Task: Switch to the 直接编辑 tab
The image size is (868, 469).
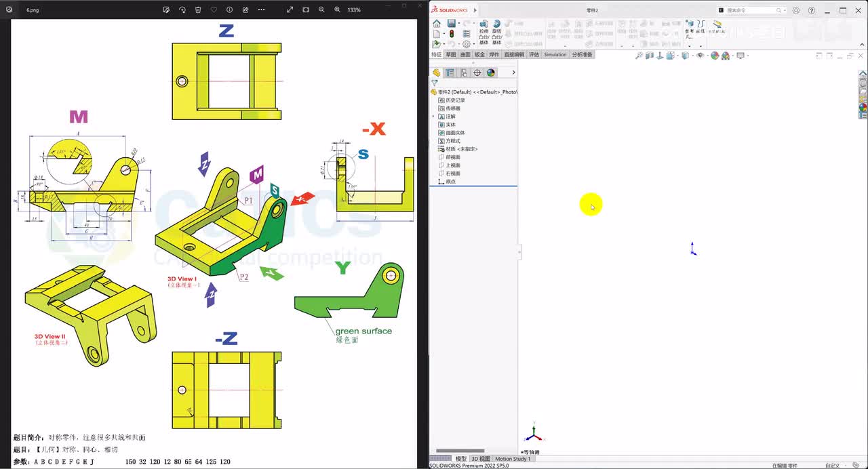Action: coord(514,55)
